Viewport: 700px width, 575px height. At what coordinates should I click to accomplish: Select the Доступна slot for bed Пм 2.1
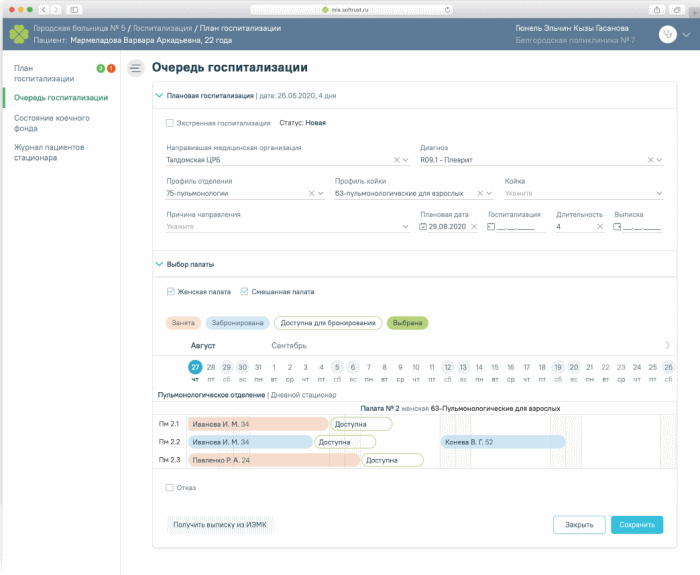point(361,424)
